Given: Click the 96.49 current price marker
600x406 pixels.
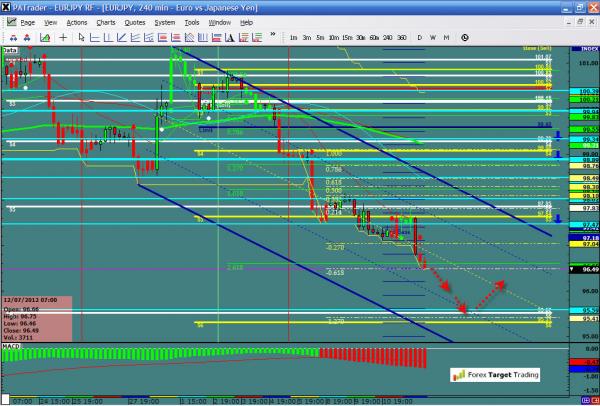Looking at the screenshot, I should click(x=577, y=270).
